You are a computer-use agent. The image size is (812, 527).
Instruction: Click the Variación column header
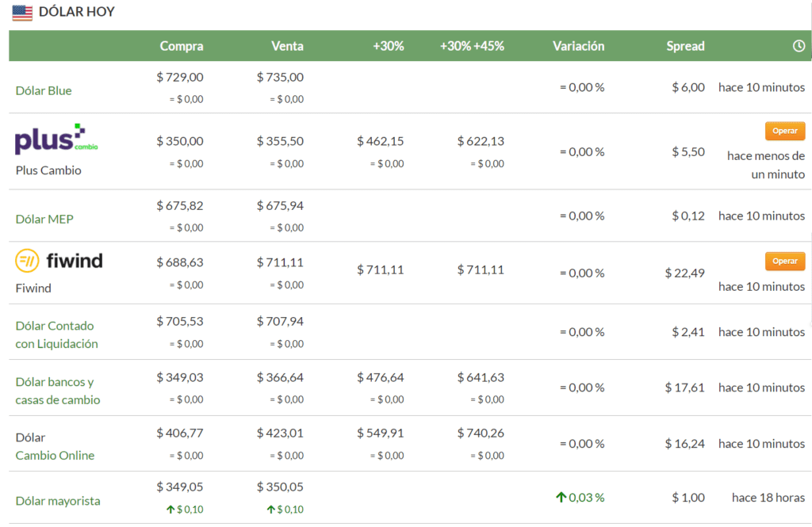578,46
